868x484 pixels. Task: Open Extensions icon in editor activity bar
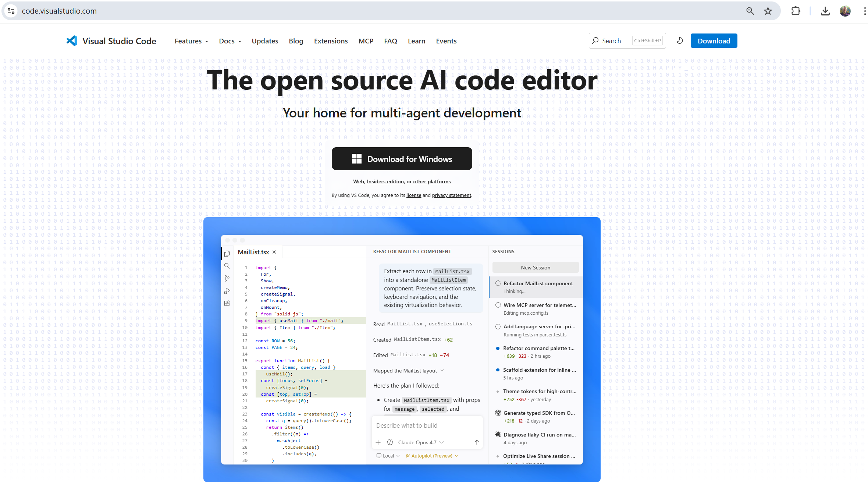227,303
